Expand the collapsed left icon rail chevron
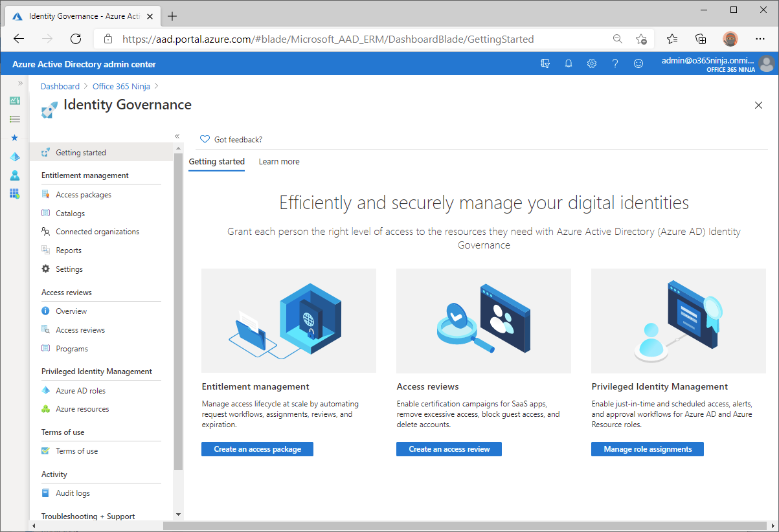Screen dimensions: 779x532 click(x=21, y=82)
